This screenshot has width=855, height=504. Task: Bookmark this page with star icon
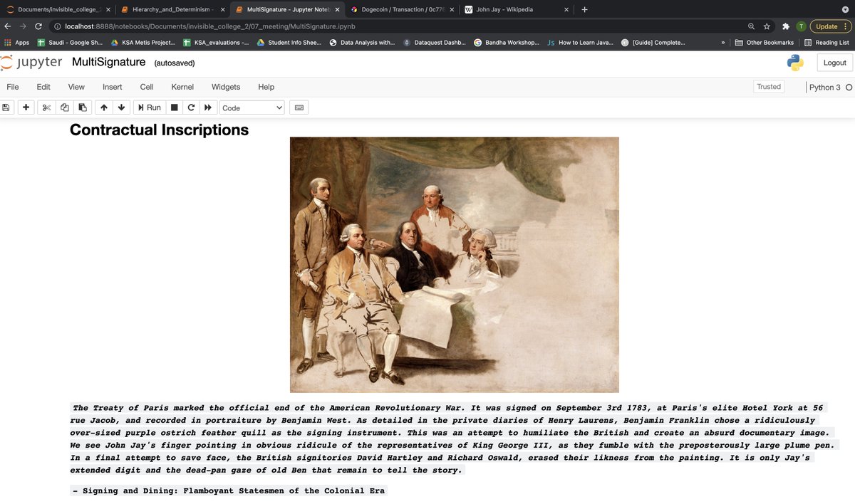click(767, 26)
